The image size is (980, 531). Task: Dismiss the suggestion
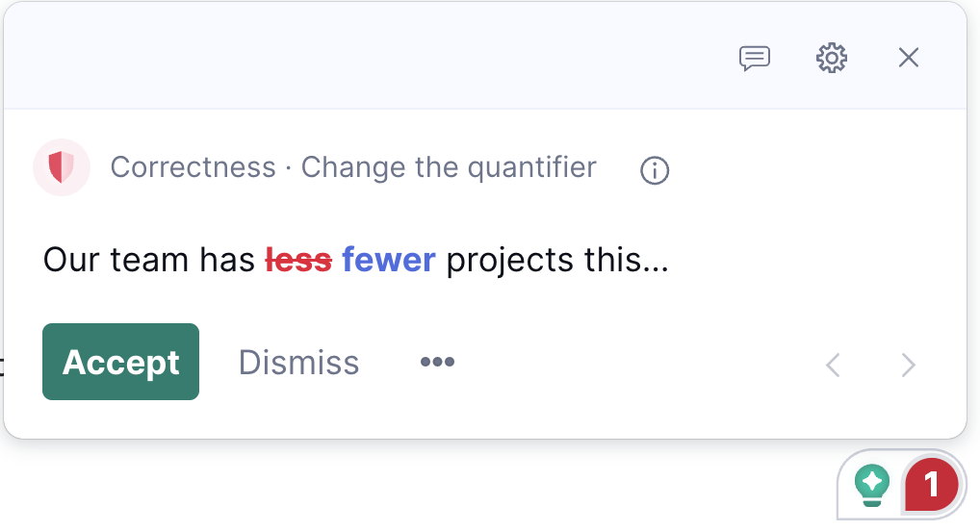tap(298, 363)
